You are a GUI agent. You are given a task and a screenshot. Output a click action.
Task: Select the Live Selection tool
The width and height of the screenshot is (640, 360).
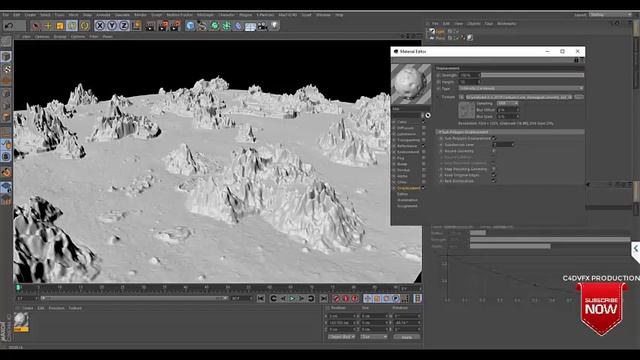pos(36,26)
